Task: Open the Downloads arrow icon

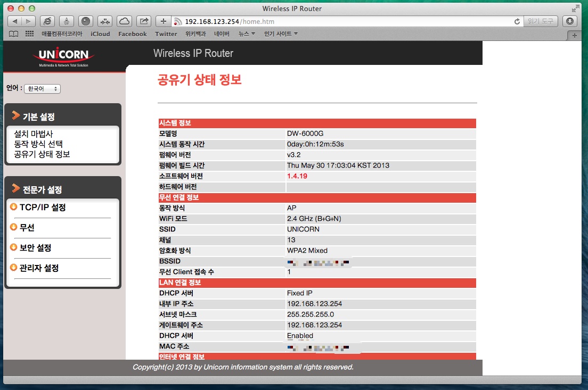Action: 570,21
